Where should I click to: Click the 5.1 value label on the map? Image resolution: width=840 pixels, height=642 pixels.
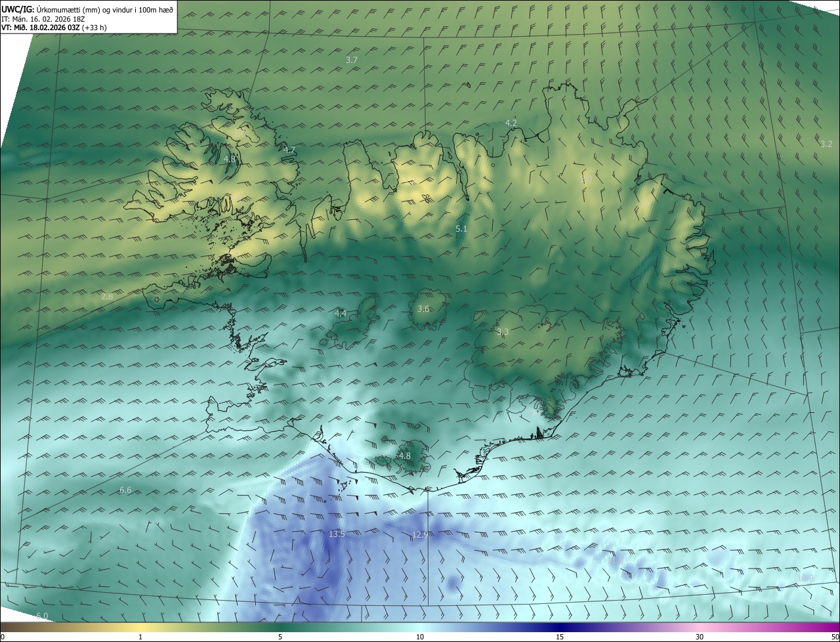point(461,228)
